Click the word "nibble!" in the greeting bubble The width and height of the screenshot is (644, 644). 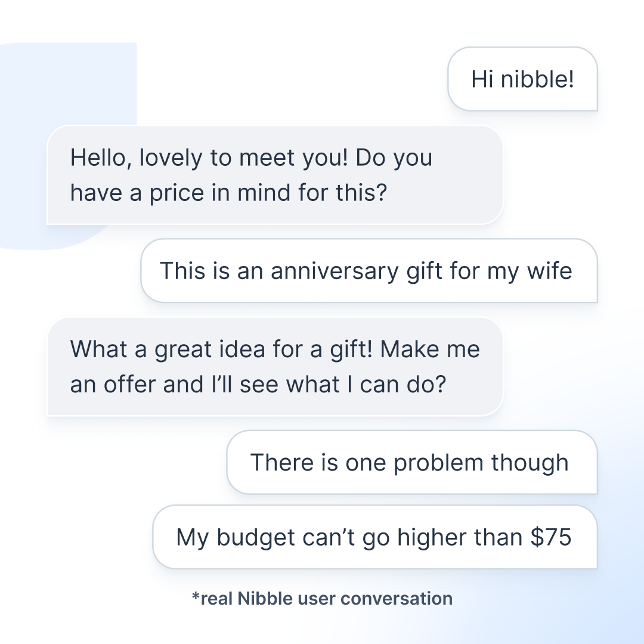pyautogui.click(x=538, y=79)
